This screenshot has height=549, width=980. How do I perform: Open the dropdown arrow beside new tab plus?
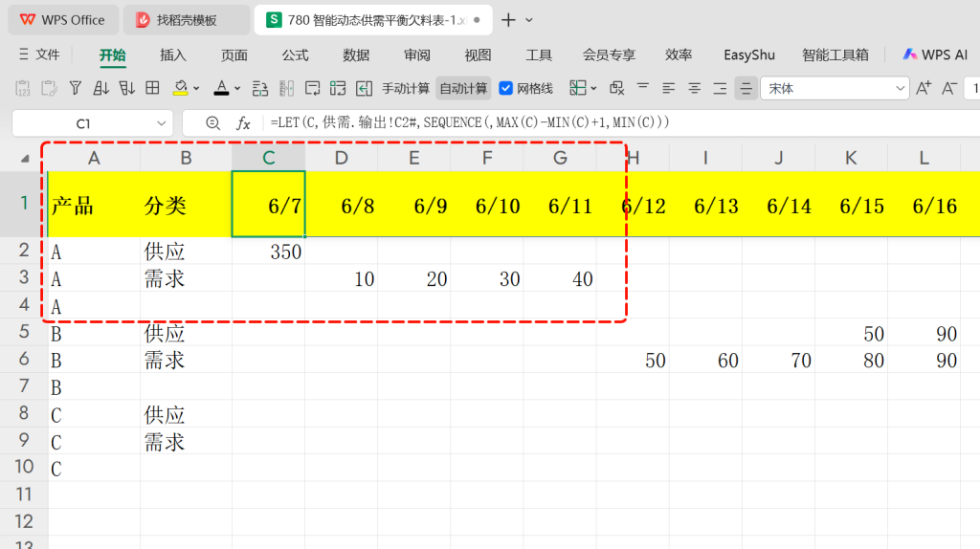pyautogui.click(x=529, y=20)
